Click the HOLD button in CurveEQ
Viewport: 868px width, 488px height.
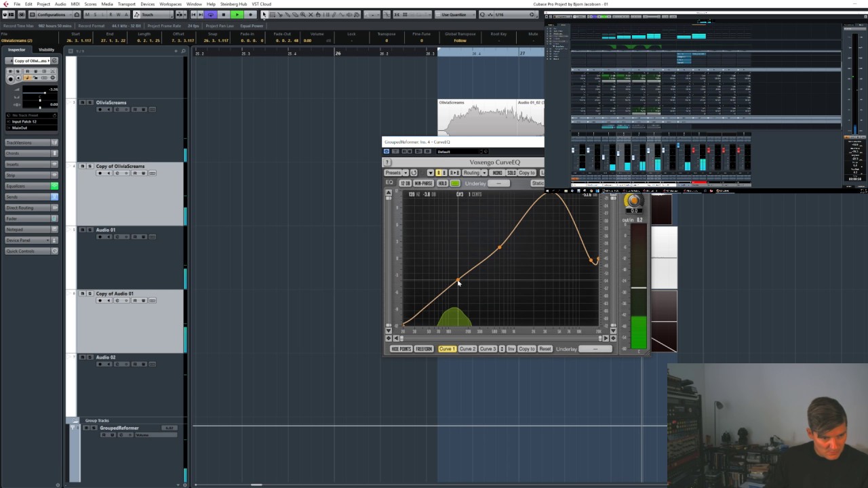(443, 183)
